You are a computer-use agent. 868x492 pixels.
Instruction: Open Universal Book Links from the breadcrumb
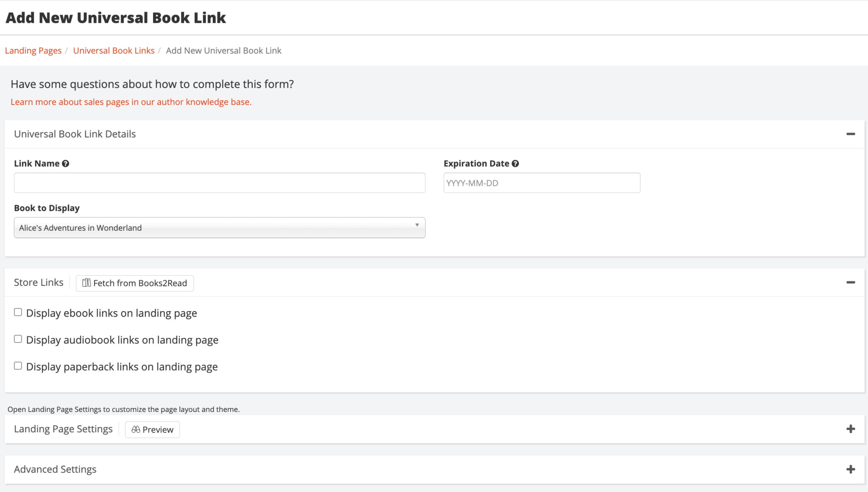114,50
